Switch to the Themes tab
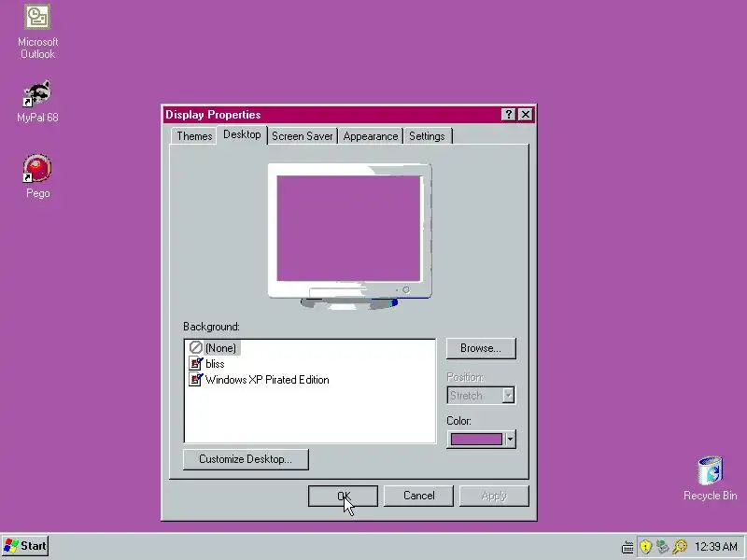 coord(194,136)
